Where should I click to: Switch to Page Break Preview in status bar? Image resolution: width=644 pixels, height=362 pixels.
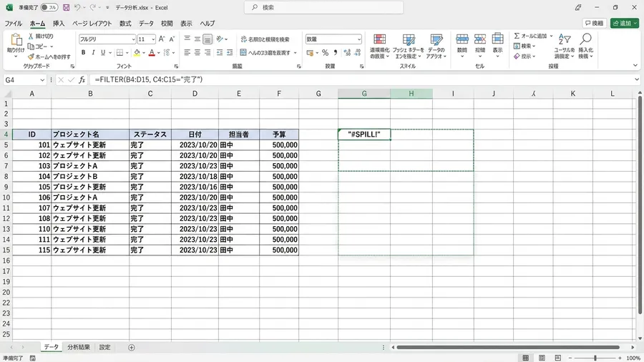coord(557,358)
